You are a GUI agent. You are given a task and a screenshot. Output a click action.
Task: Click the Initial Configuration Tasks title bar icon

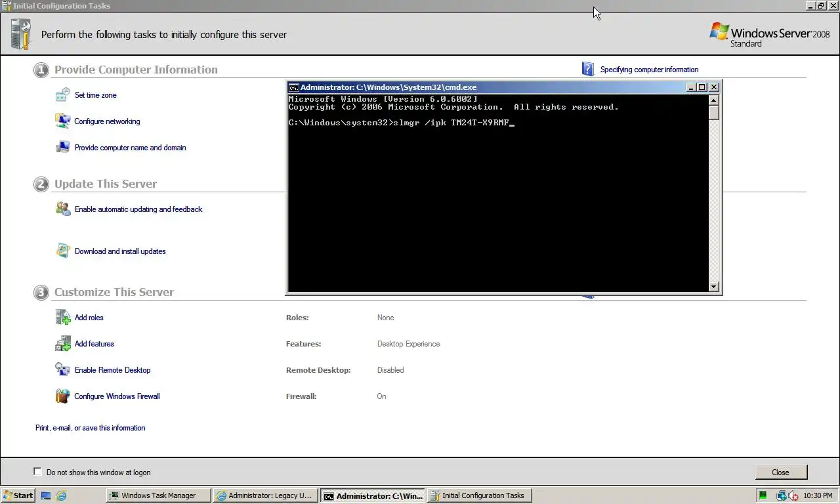[7, 6]
